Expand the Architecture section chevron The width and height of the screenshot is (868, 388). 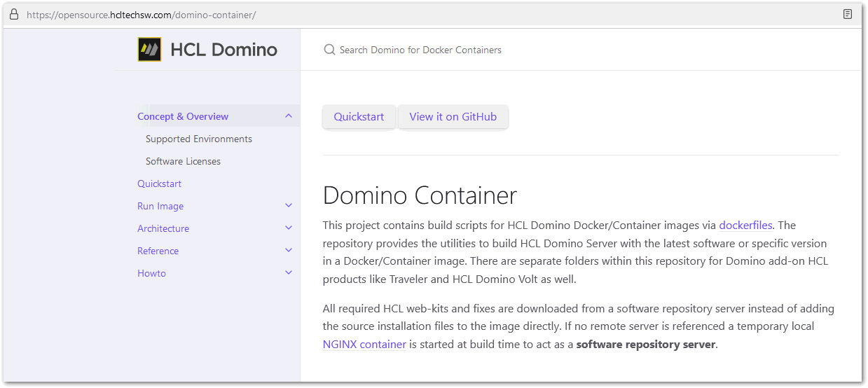(289, 228)
